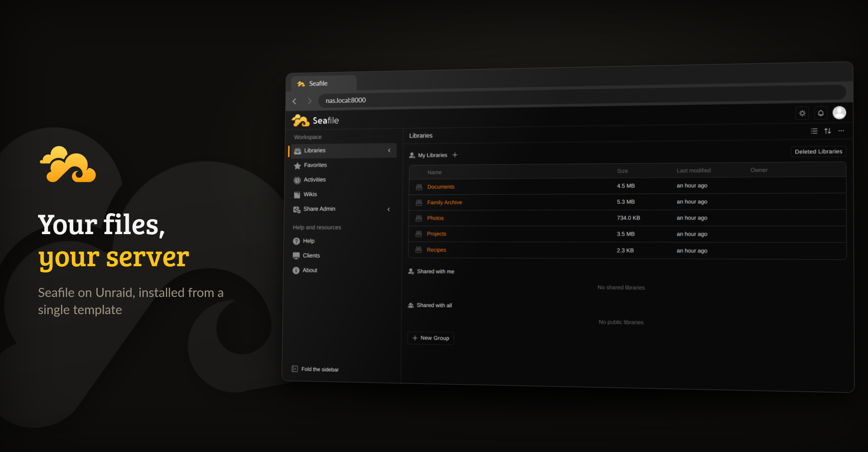Click the About info icon
The height and width of the screenshot is (452, 868).
296,270
